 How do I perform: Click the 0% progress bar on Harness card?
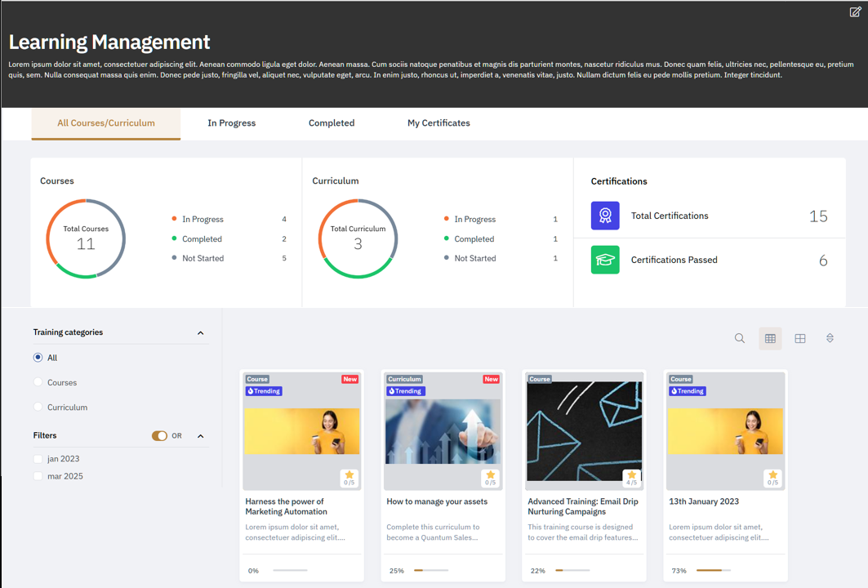point(290,570)
